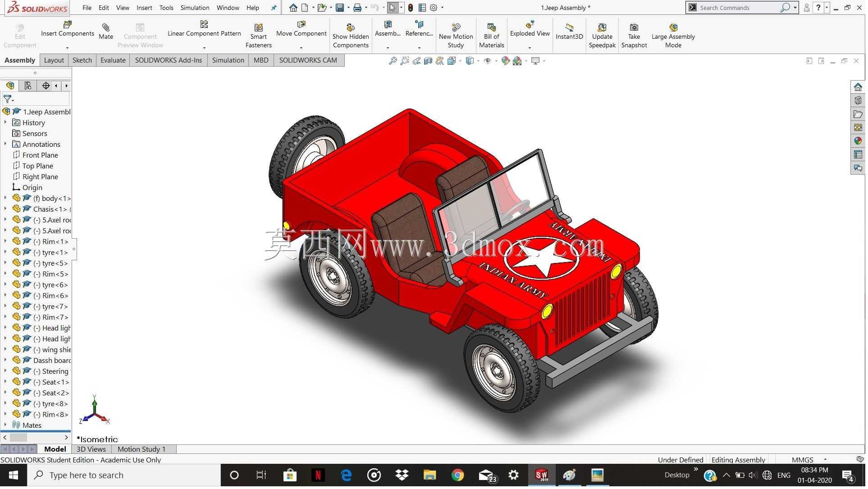
Task: Open Google Chrome from the taskbar
Action: (457, 475)
